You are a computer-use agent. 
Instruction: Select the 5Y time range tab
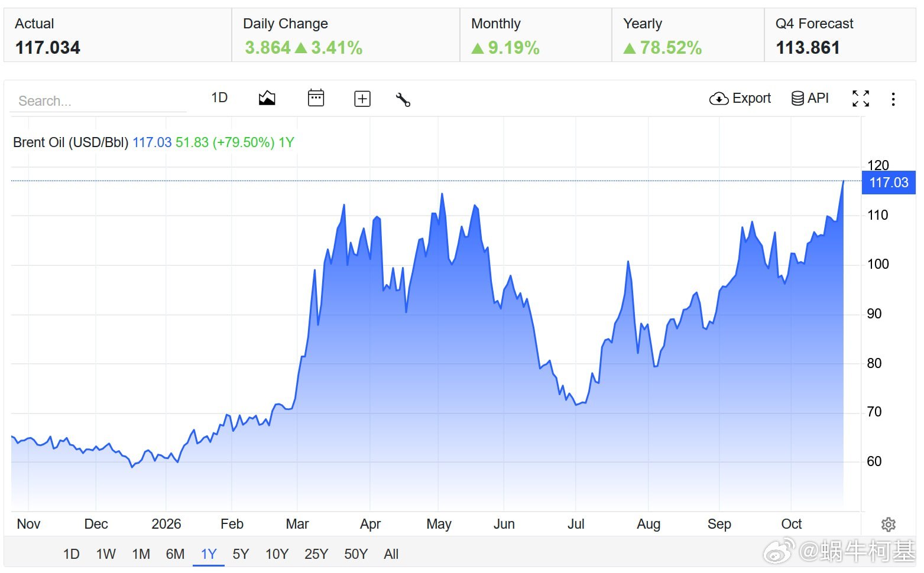coord(241,554)
